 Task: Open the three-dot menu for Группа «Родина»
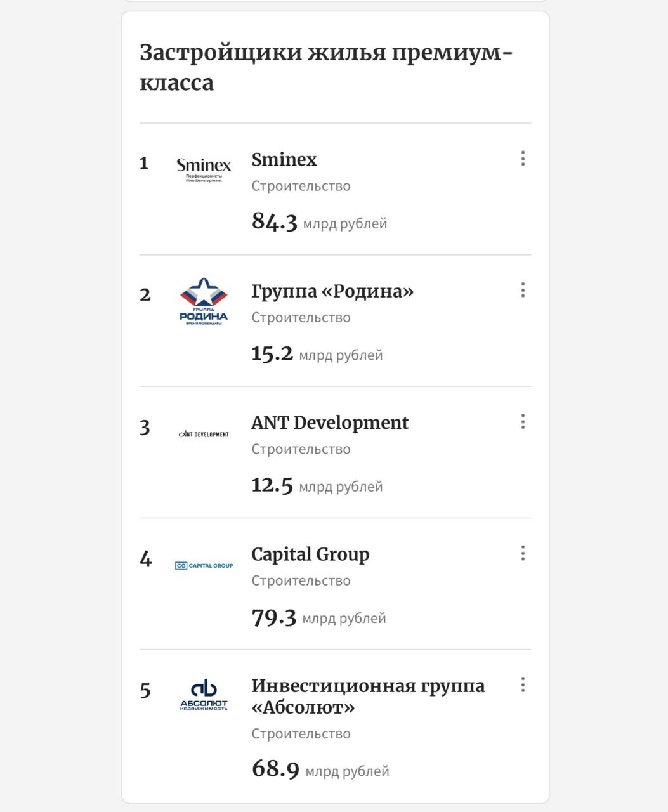(523, 290)
